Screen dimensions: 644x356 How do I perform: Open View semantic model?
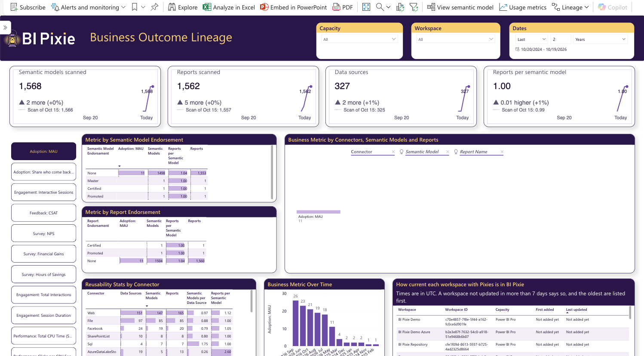tap(460, 7)
